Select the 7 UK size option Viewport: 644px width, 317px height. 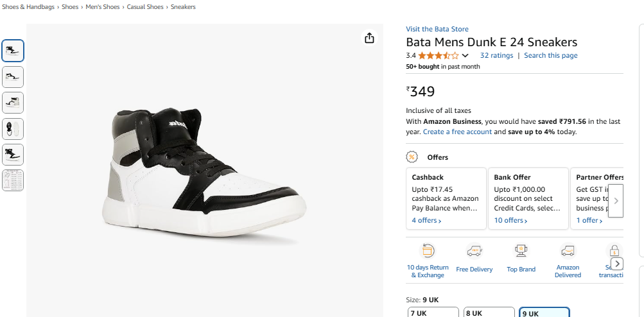point(433,313)
